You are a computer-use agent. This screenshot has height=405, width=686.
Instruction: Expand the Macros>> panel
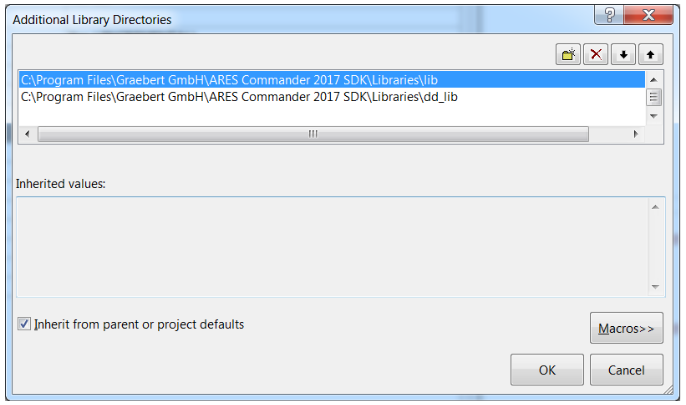click(626, 328)
